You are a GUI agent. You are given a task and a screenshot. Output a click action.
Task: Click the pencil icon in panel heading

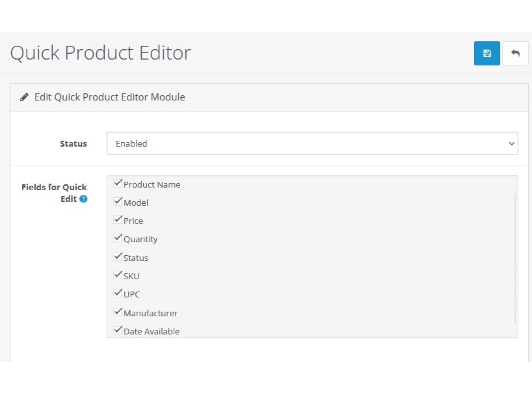pyautogui.click(x=24, y=97)
